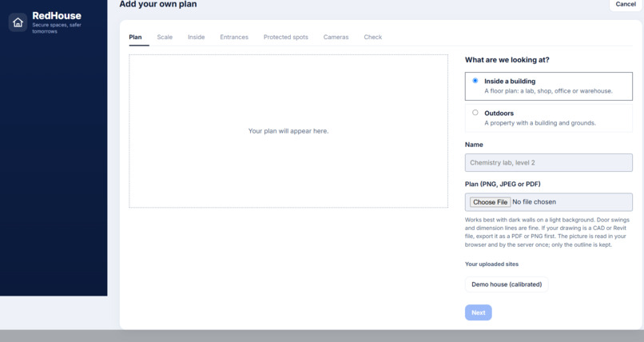The height and width of the screenshot is (342, 644).
Task: Switch to the Check tab
Action: click(x=373, y=37)
